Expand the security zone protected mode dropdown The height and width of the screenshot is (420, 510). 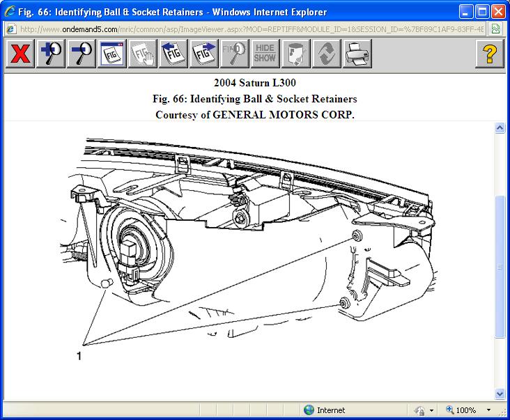click(x=432, y=410)
